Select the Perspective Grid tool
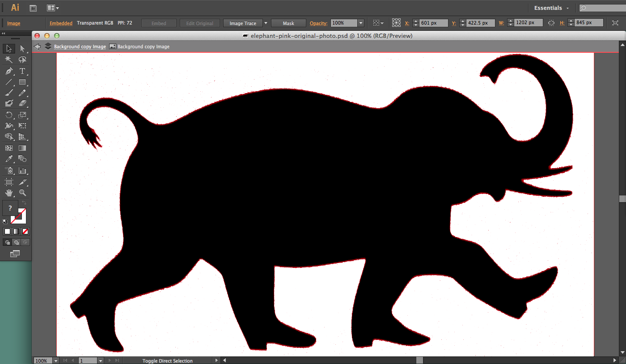The image size is (626, 364). pos(22,137)
